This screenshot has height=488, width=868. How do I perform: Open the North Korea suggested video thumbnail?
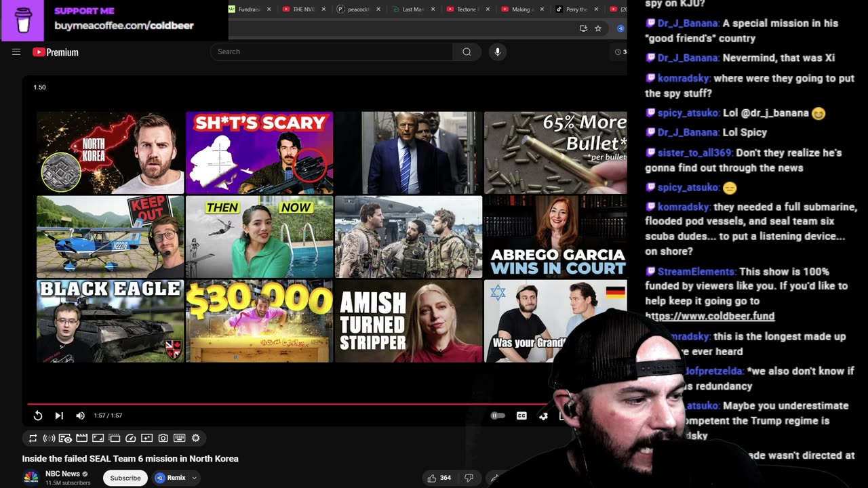110,152
